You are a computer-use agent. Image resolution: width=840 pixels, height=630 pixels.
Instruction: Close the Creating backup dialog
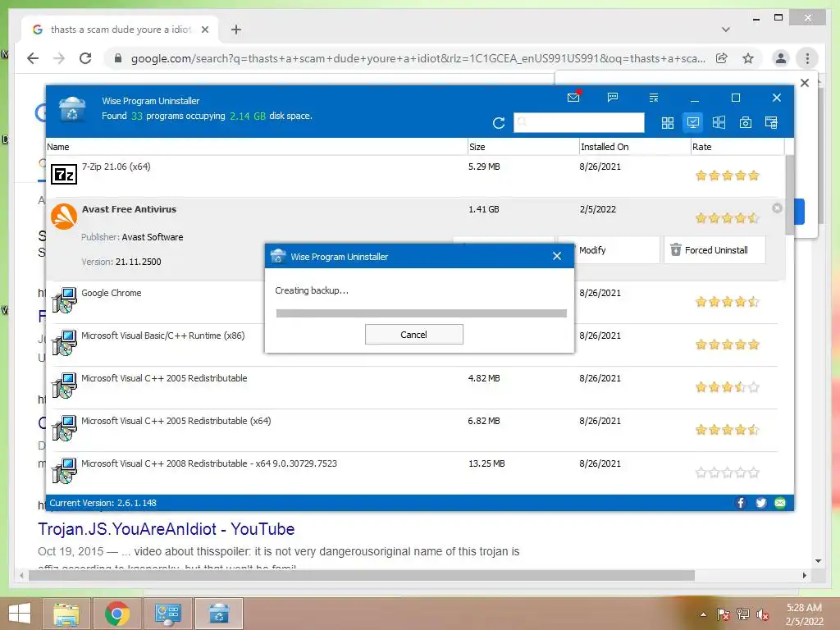pyautogui.click(x=557, y=256)
